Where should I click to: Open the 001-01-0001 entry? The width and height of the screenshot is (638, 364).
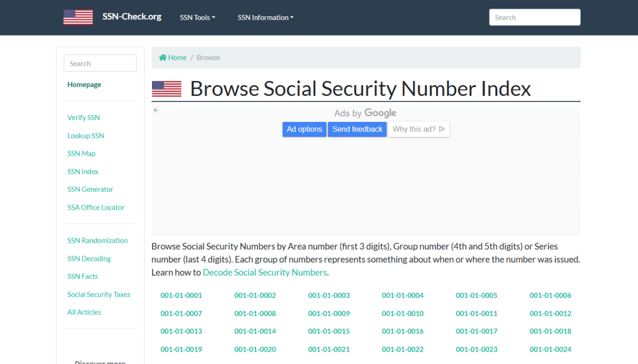tap(181, 296)
